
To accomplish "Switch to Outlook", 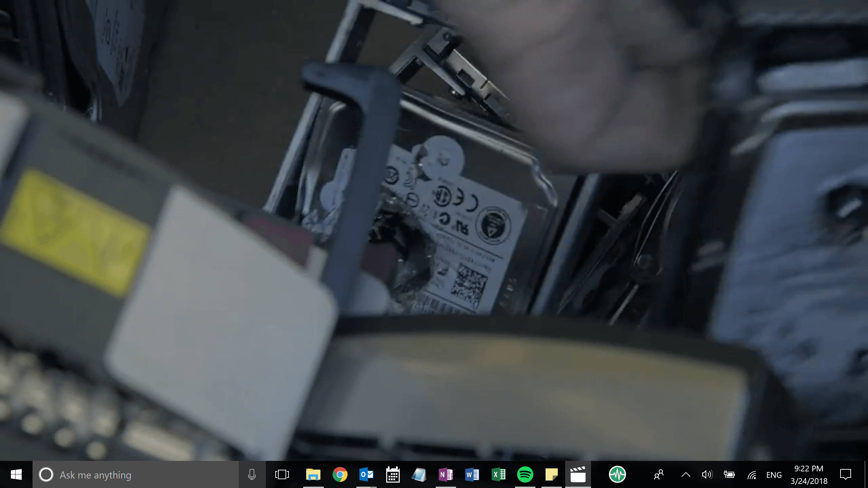I will pyautogui.click(x=366, y=474).
